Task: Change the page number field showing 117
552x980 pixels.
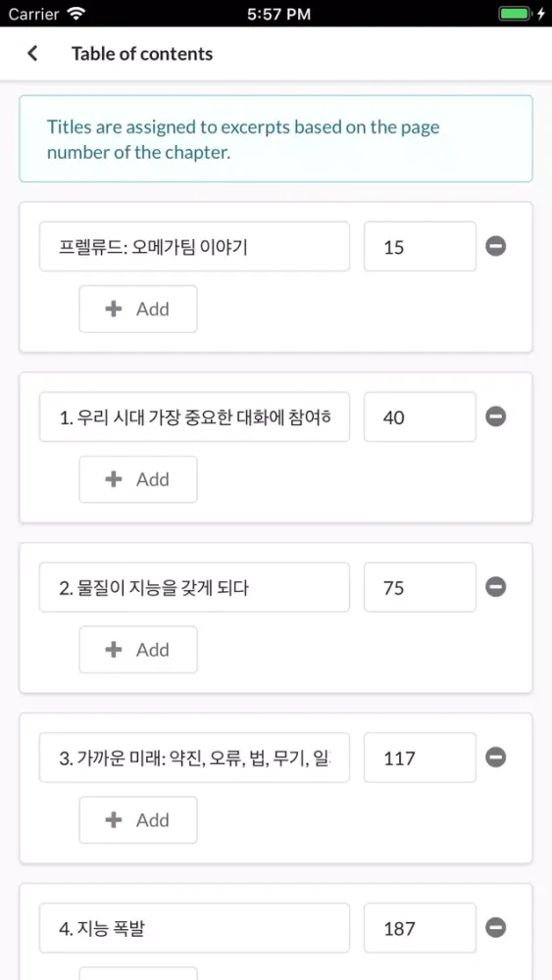Action: click(x=420, y=758)
